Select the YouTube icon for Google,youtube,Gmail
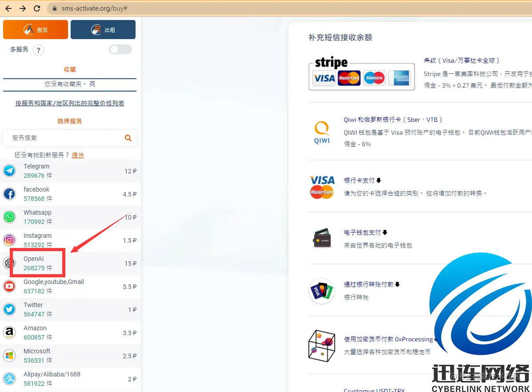The image size is (532, 392). tap(9, 286)
